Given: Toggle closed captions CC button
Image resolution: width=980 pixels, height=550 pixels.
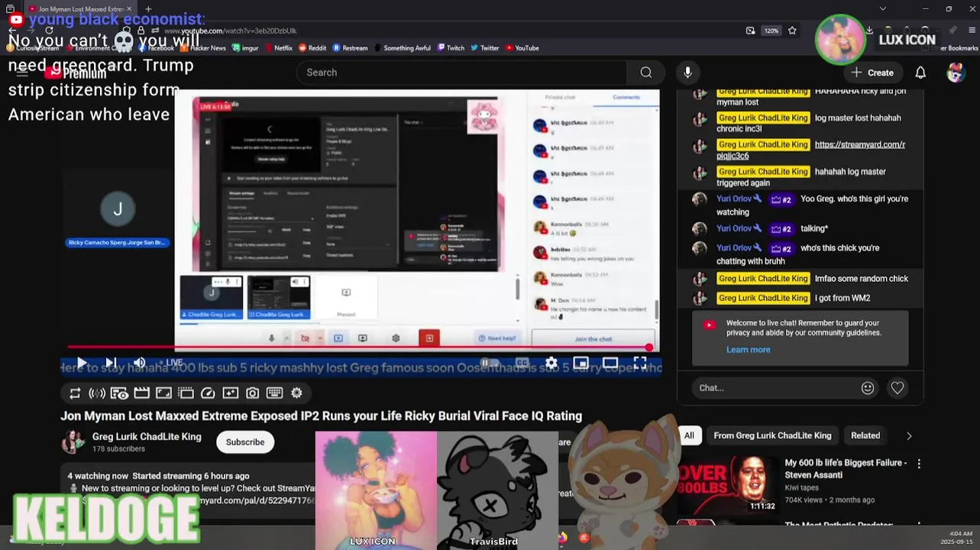Looking at the screenshot, I should click(x=522, y=363).
